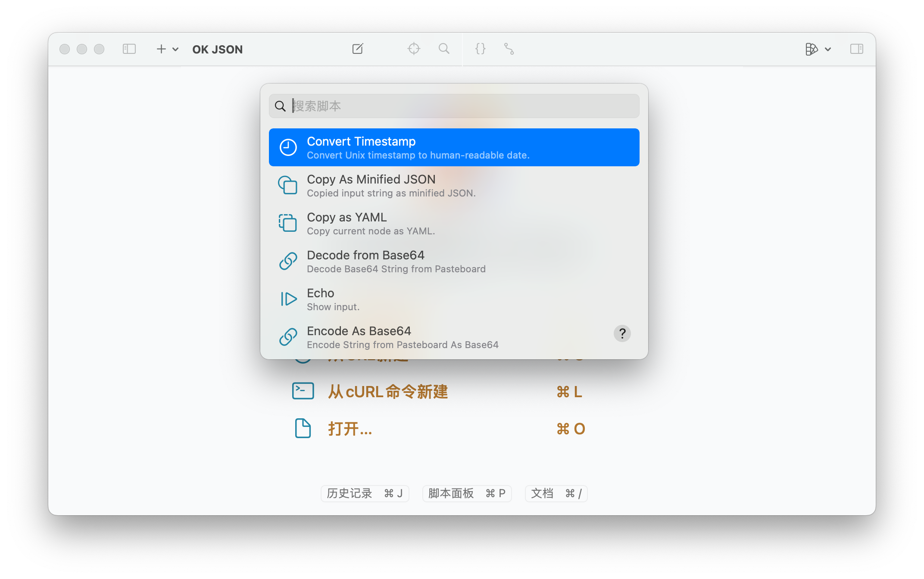
Task: Select the Encode As Base64 script
Action: 454,337
